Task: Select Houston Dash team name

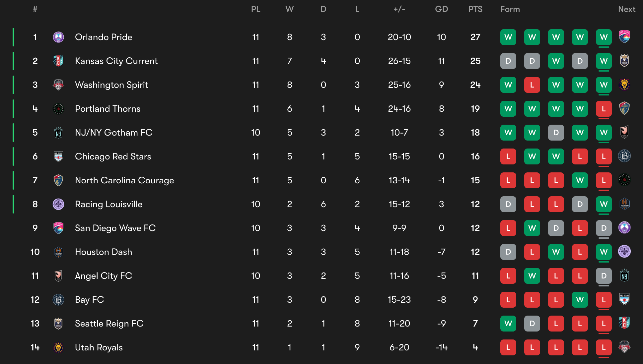Action: point(104,252)
